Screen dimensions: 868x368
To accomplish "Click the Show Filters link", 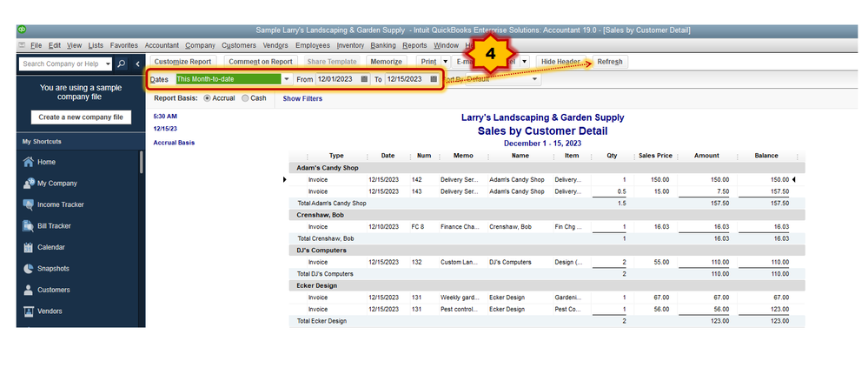I will point(302,98).
